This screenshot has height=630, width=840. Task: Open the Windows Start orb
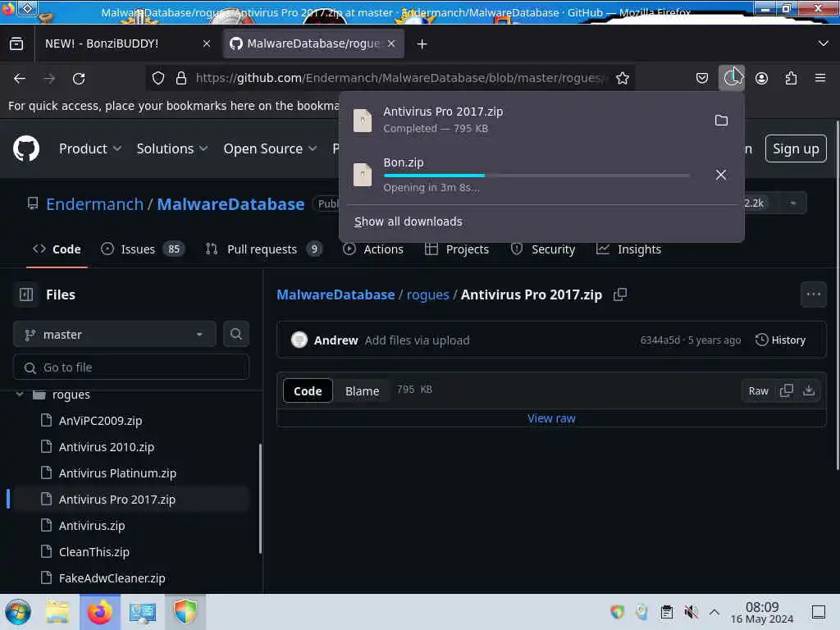click(18, 612)
